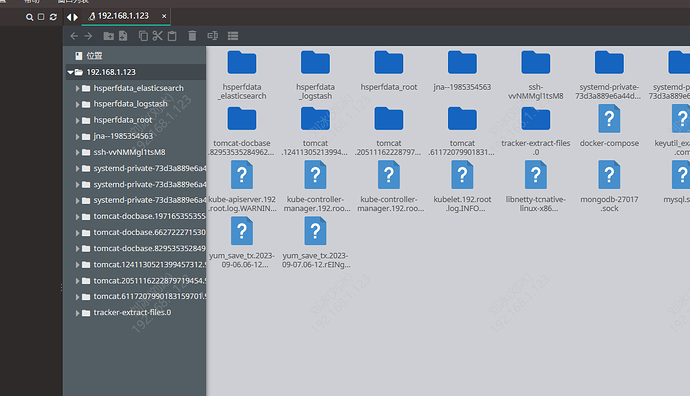Create a new file using toolbar icon

coord(123,36)
